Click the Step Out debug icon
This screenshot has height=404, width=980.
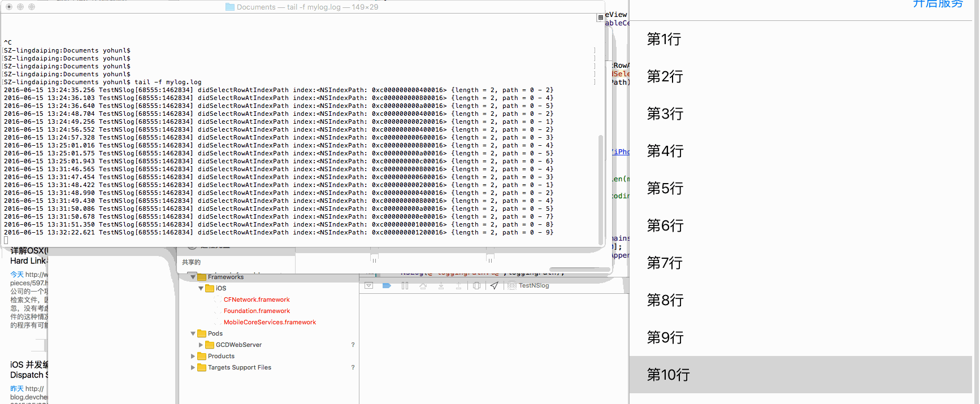[458, 285]
